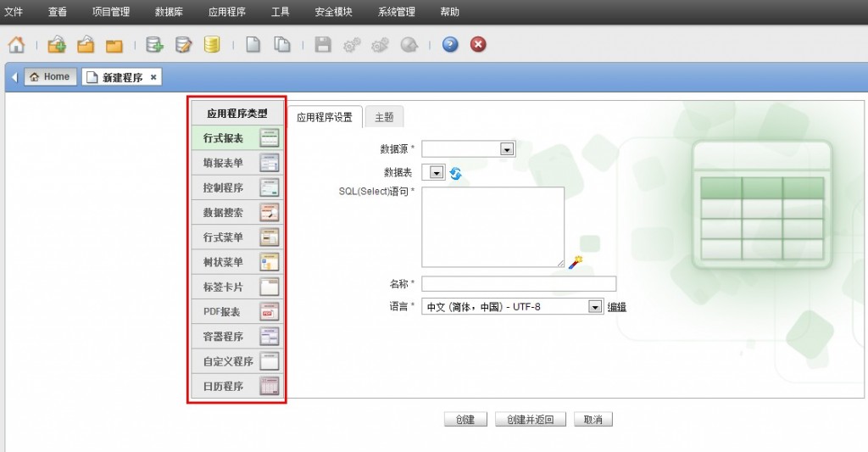Open the 查看 menu
The image size is (868, 452).
(x=57, y=12)
